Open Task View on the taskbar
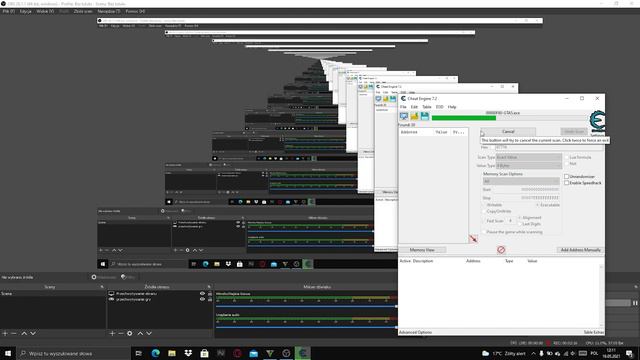 coord(139,353)
